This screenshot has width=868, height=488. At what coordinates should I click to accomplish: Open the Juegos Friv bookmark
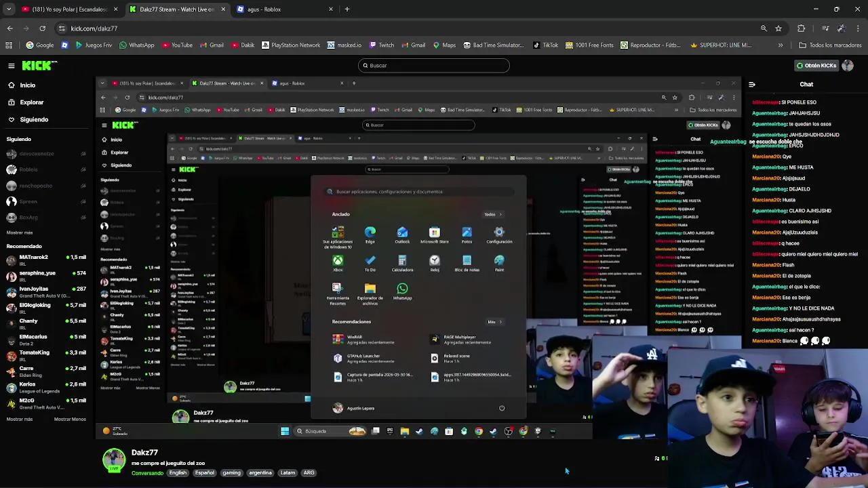(x=94, y=45)
